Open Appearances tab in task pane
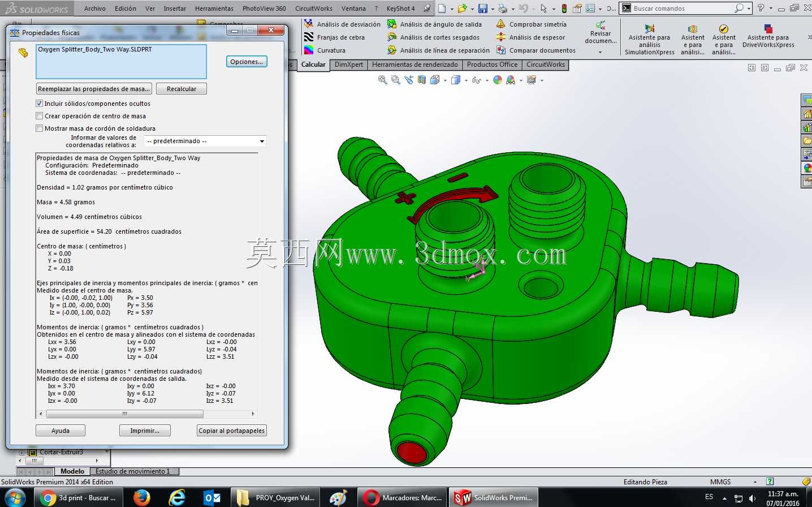The image size is (812, 507). pyautogui.click(x=807, y=168)
